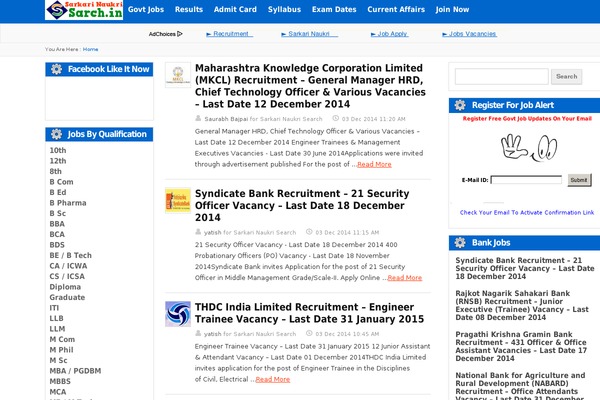The width and height of the screenshot is (600, 400).
Task: Select 12th qualification link
Action: point(58,161)
